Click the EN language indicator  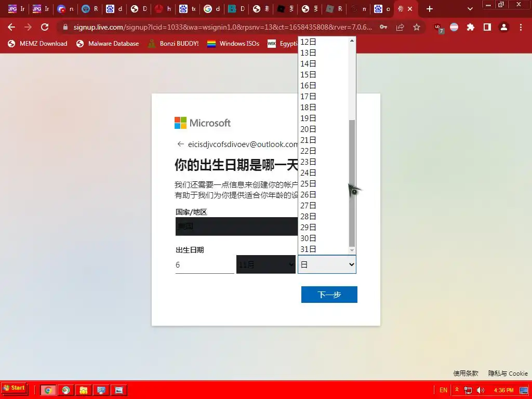pos(443,390)
